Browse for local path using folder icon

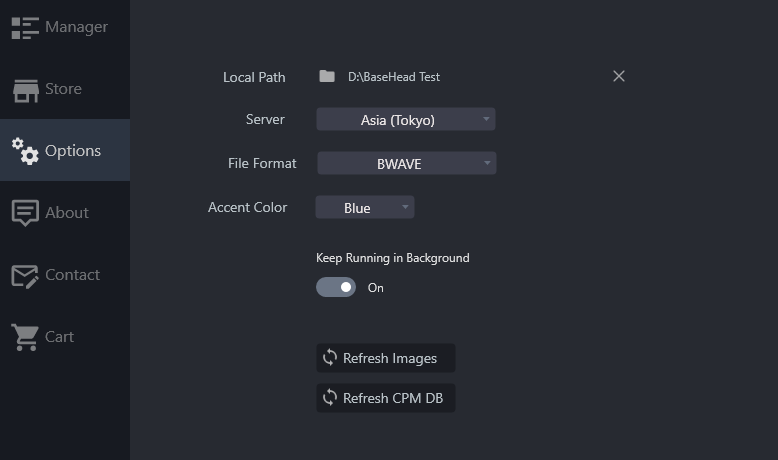[326, 76]
